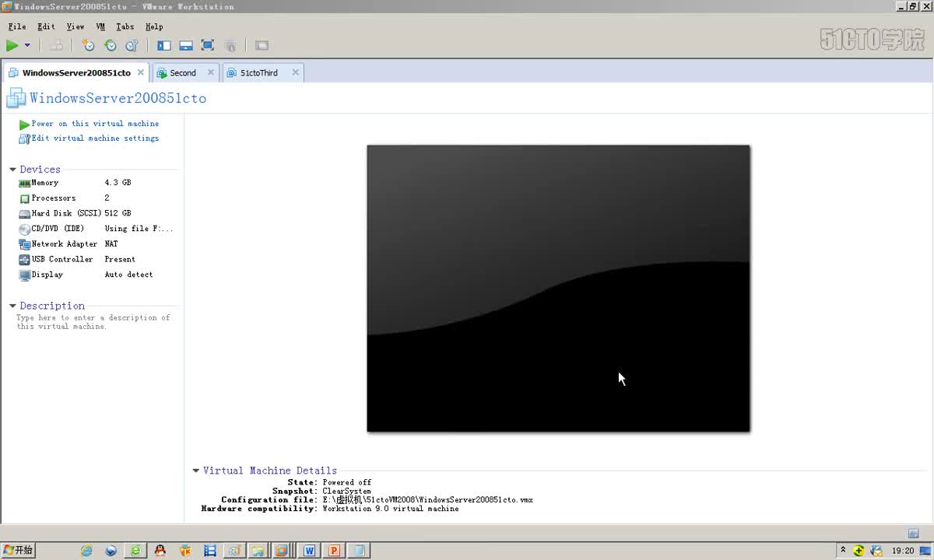Select the CD/DVD (IDE) device

97,229
